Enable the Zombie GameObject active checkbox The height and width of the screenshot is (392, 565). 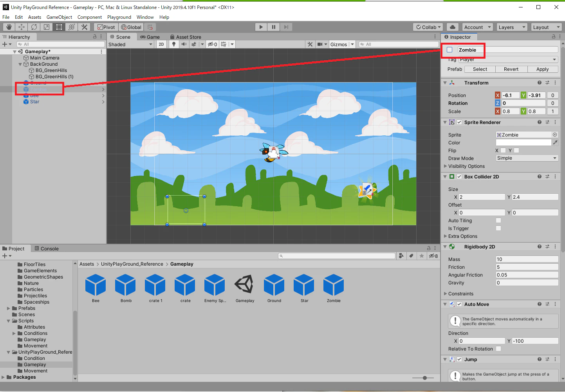(x=449, y=50)
